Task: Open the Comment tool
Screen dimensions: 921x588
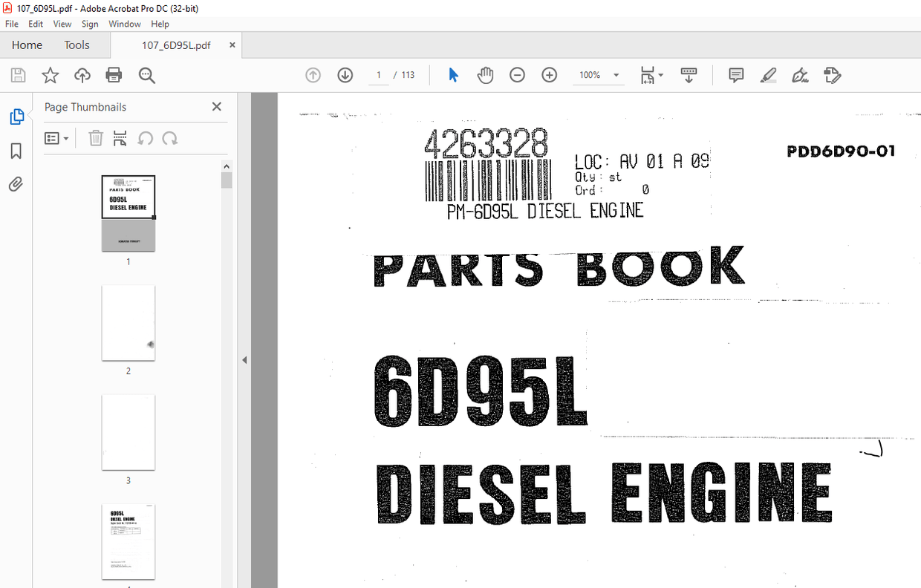Action: click(x=735, y=75)
